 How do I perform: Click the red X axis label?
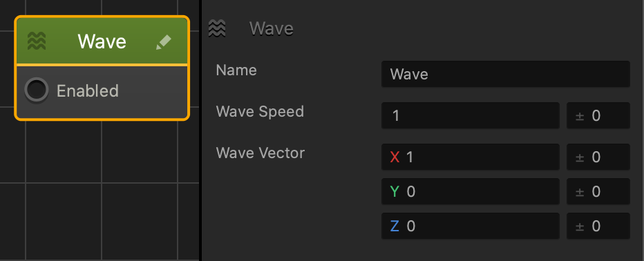(x=395, y=157)
